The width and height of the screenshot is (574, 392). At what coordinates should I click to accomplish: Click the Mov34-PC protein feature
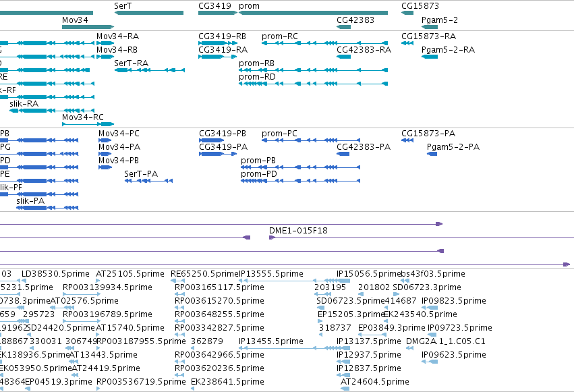click(105, 140)
